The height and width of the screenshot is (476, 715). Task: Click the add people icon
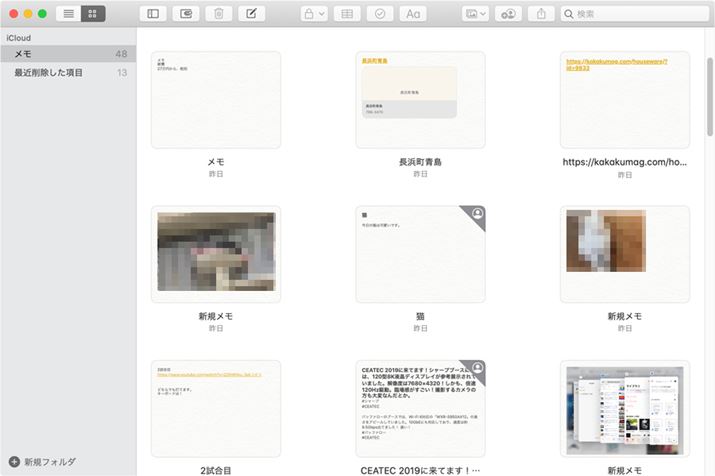click(x=508, y=14)
